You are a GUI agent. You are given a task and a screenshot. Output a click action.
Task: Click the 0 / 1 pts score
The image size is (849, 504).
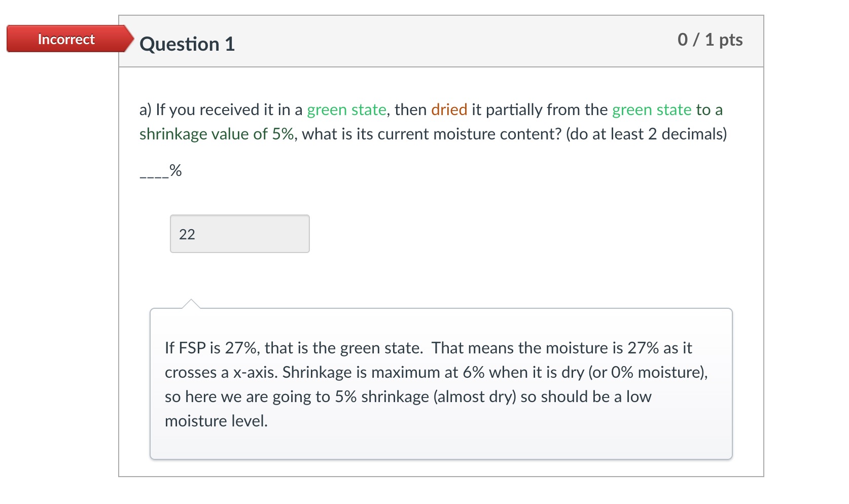[x=710, y=40]
